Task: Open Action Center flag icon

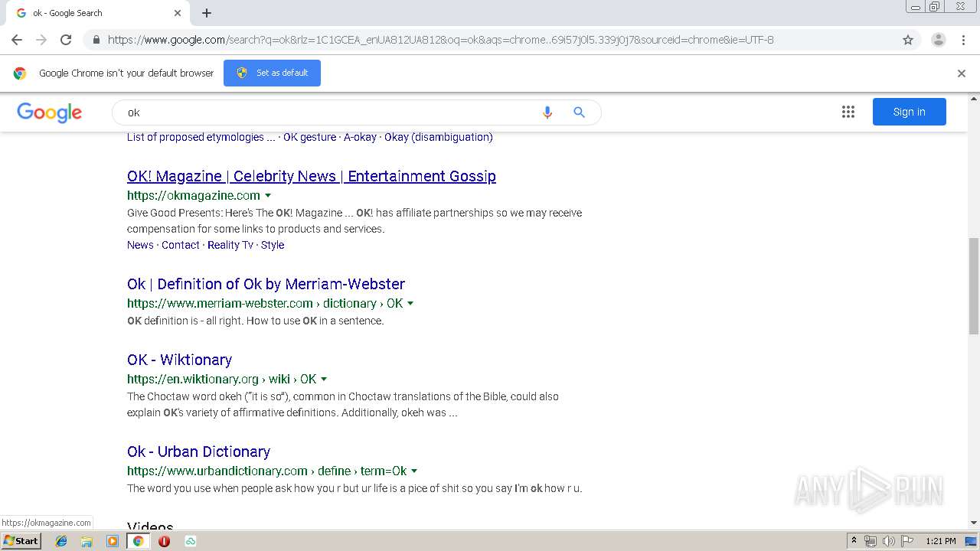Action: 906,541
